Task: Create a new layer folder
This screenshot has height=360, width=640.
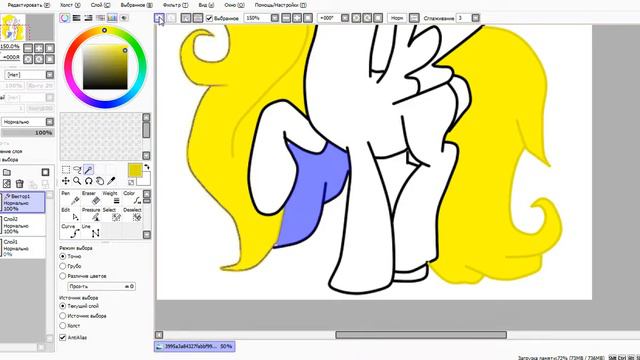Action: 7,172
